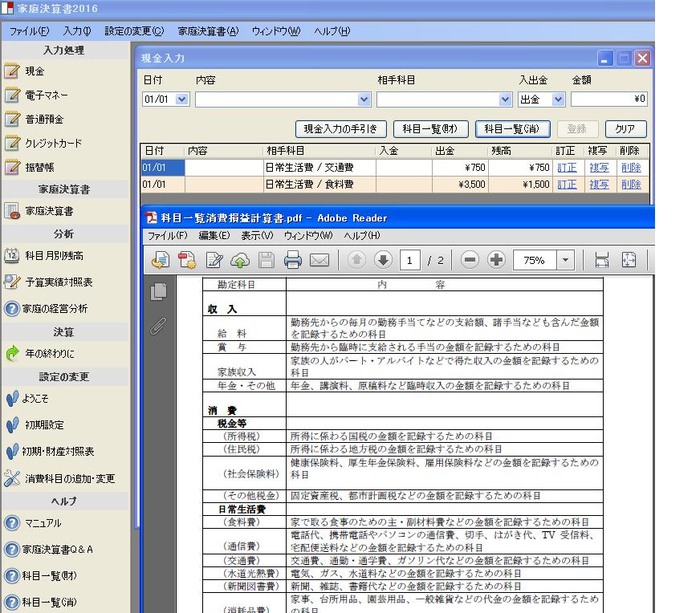Image resolution: width=700 pixels, height=613 pixels.
Task: Zoom out using the minus icon
Action: [x=470, y=260]
